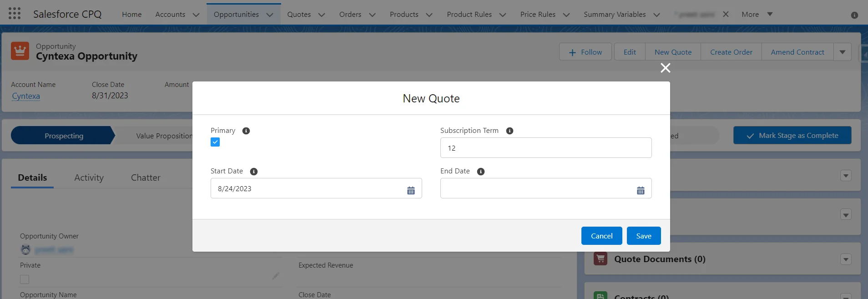
Task: Expand the Opportunities nav dropdown
Action: pos(270,15)
